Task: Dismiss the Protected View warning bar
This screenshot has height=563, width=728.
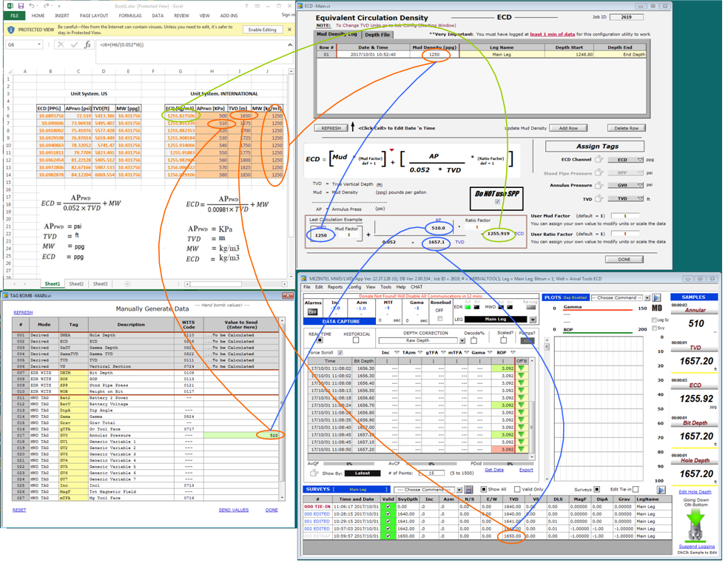Action: 290,30
